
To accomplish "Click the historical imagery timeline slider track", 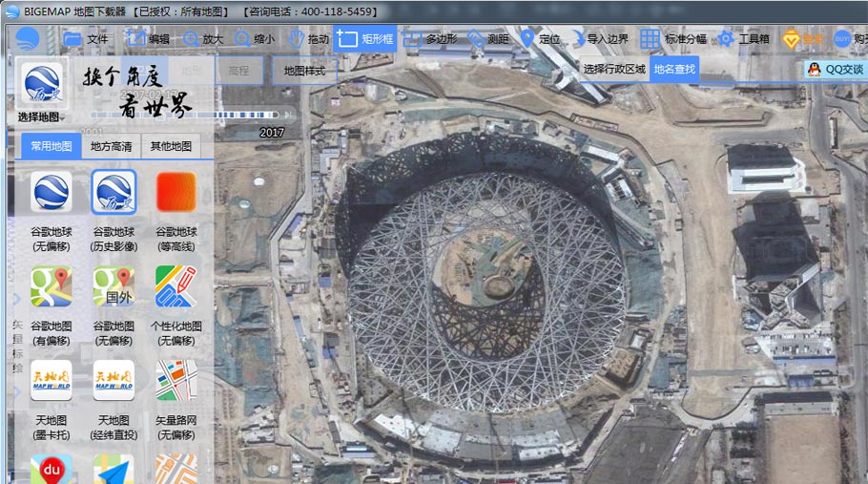I will (x=184, y=115).
